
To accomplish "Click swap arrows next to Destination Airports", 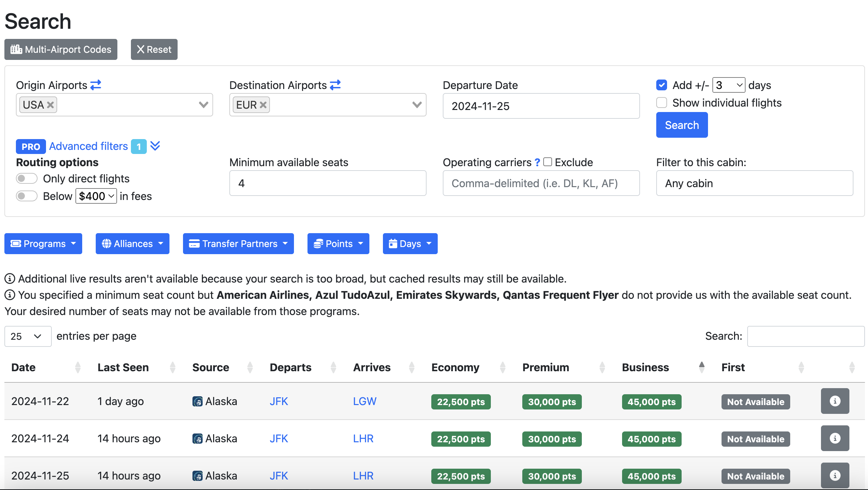I will point(335,85).
